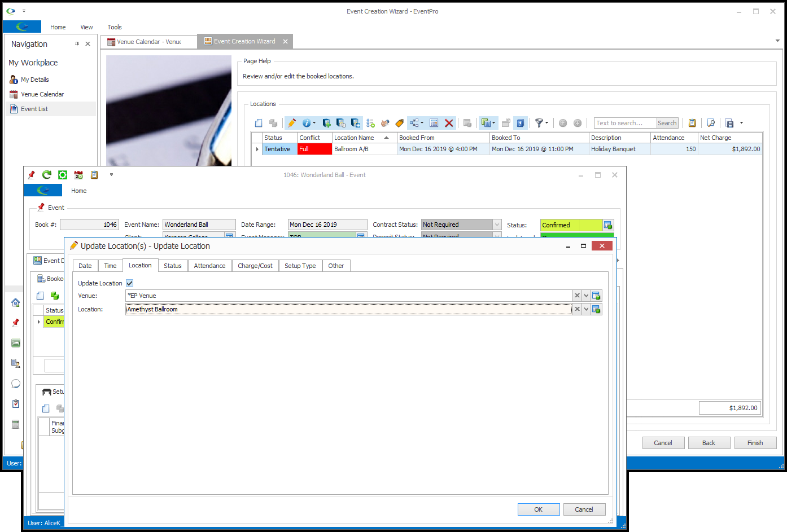Click the speech bubble icon in left sidebar strip

coord(16,384)
